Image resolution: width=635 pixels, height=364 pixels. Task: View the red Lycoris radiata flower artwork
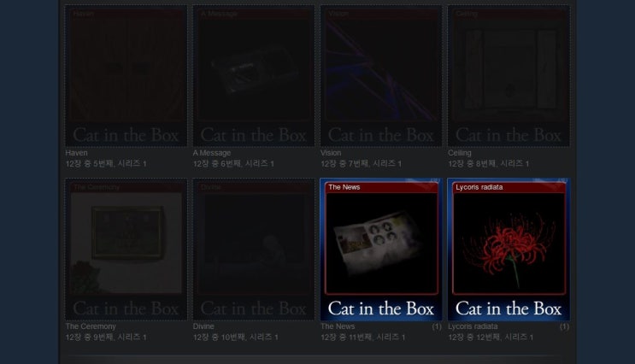coord(509,244)
